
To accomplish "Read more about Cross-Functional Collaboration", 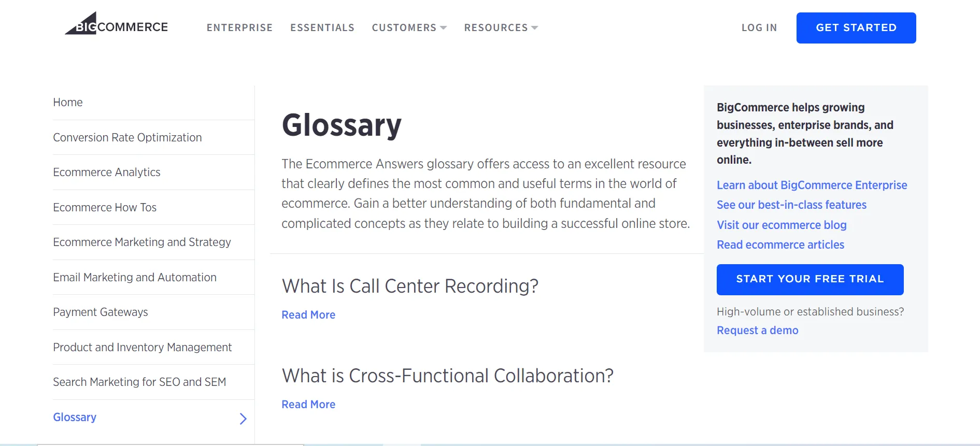I will coord(308,404).
